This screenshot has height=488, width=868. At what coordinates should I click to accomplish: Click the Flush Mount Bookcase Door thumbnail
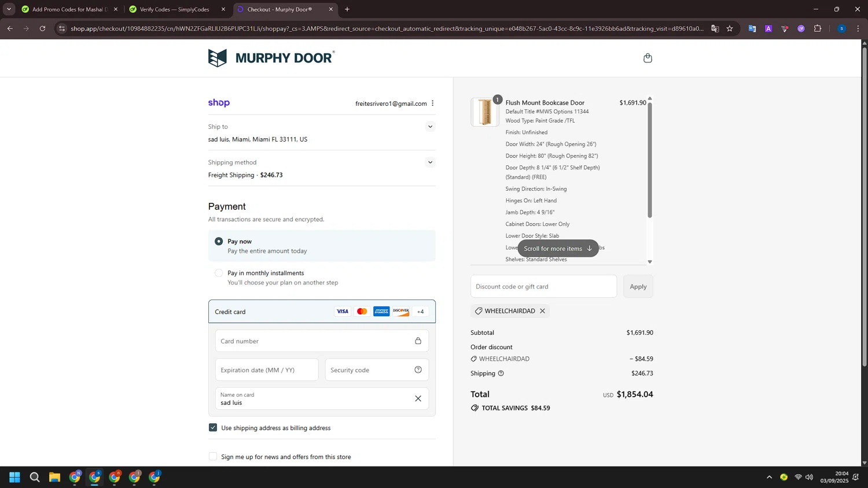pyautogui.click(x=485, y=112)
